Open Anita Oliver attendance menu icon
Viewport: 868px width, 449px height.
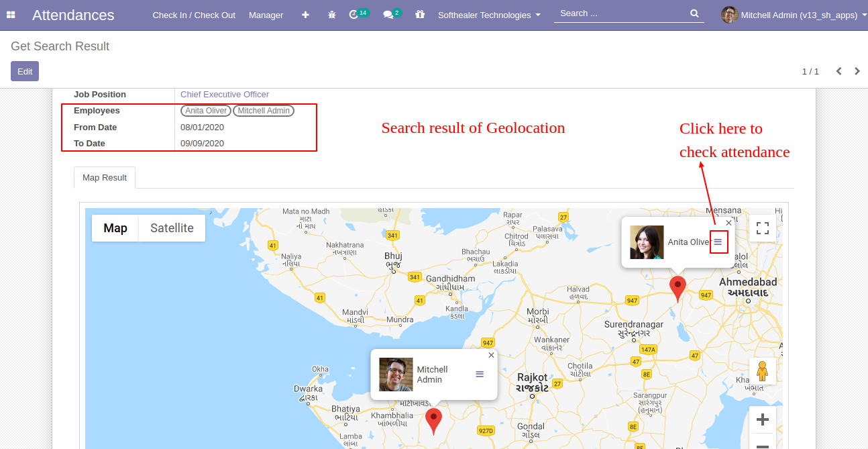point(718,242)
